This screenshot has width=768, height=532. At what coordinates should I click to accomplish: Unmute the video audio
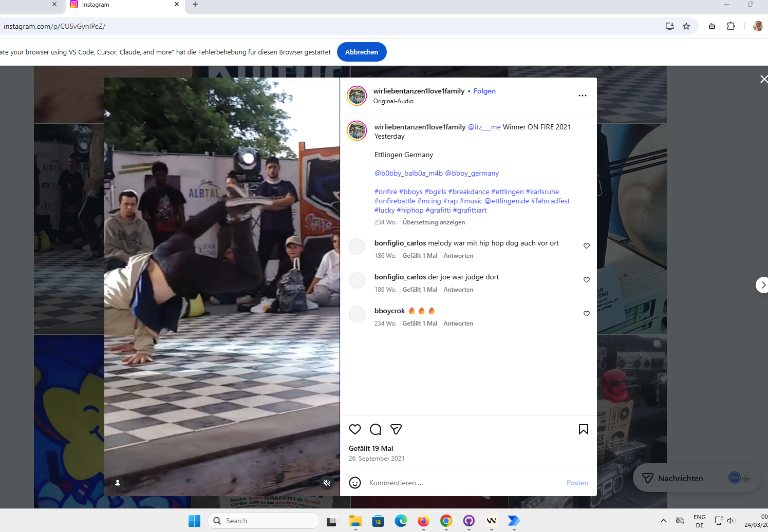click(x=326, y=483)
